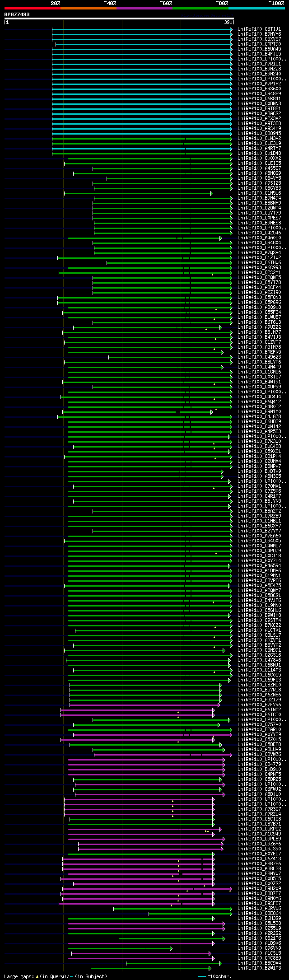Select label UniRef100_B9WIH8
This screenshot has width=289, height=980.
coord(259,616)
